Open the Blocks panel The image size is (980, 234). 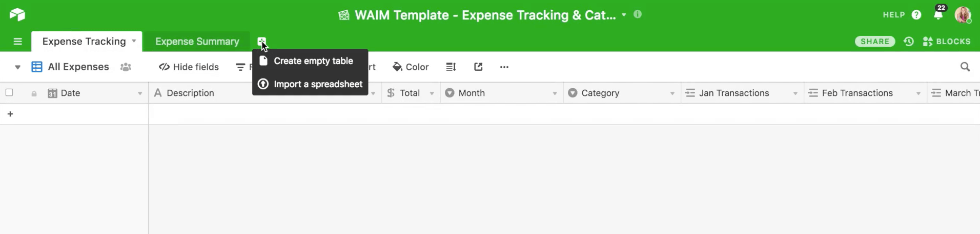pyautogui.click(x=947, y=42)
